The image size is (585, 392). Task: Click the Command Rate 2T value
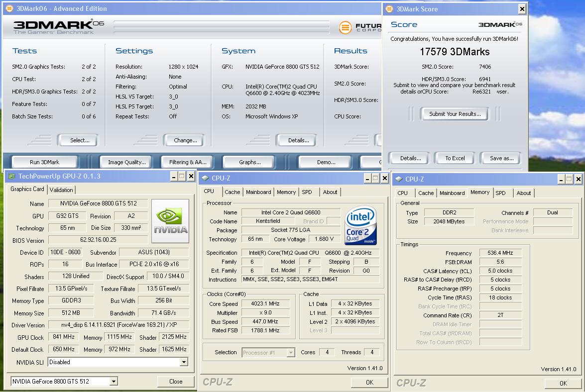click(500, 315)
